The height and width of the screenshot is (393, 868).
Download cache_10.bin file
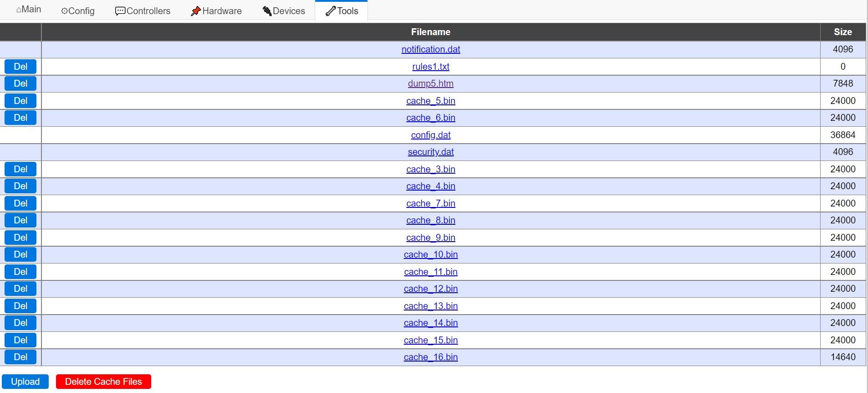tap(431, 254)
